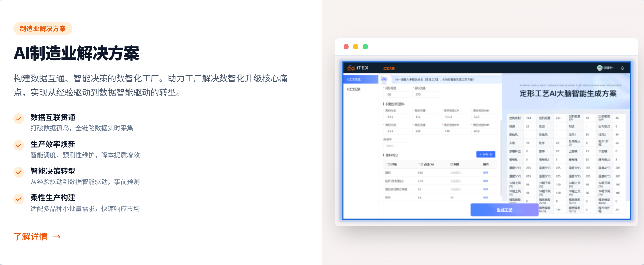644x265 pixels.
Task: Click the checkmark icon beside 柔性生产构建
Action: point(19,199)
